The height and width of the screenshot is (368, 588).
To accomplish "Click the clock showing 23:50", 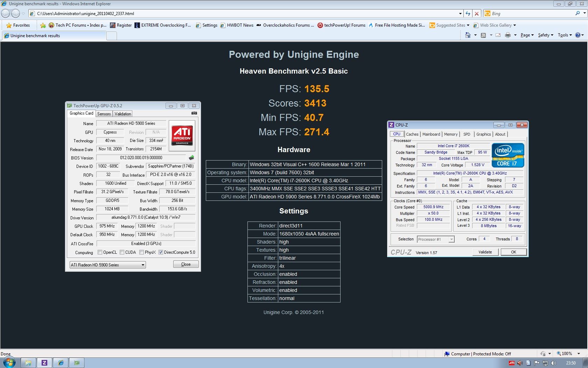I will (x=571, y=363).
